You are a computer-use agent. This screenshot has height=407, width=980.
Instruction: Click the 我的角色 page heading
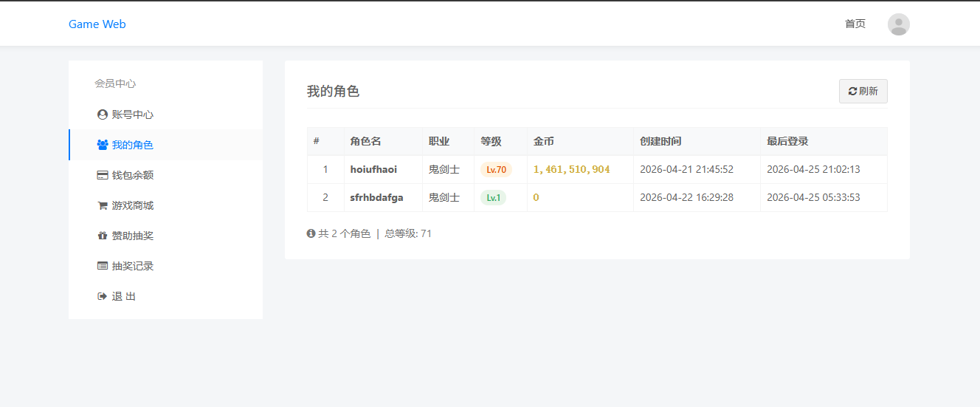[333, 92]
